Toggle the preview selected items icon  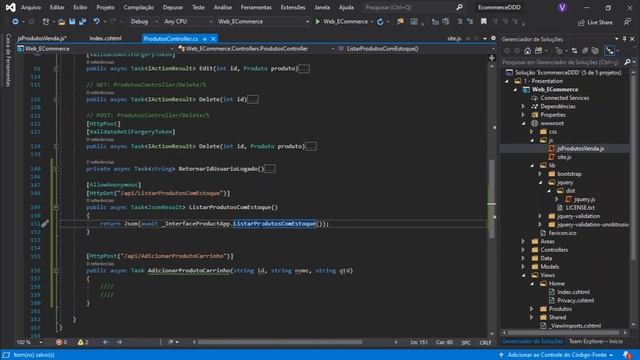click(x=610, y=51)
